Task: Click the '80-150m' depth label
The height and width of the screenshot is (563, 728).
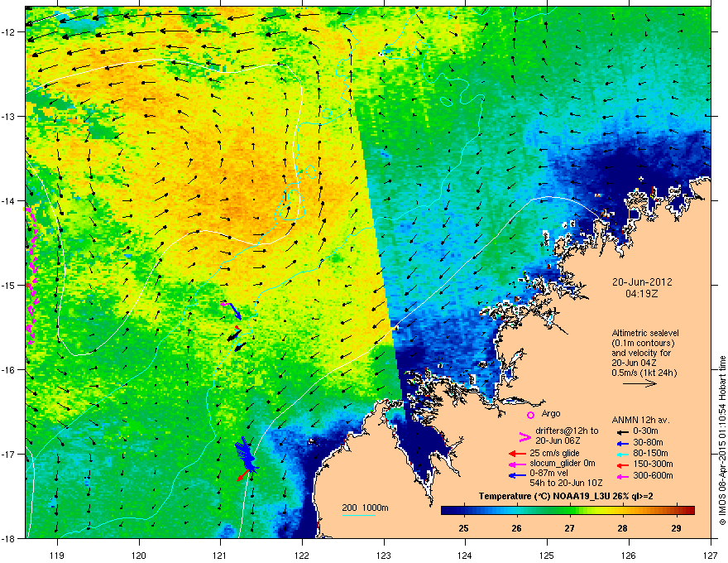Action: [x=650, y=454]
